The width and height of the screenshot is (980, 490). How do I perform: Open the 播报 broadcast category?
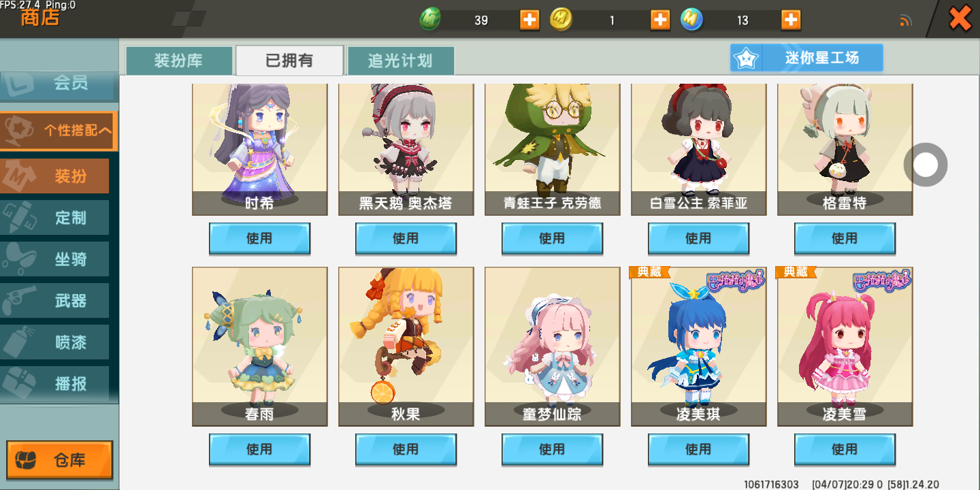pos(54,384)
